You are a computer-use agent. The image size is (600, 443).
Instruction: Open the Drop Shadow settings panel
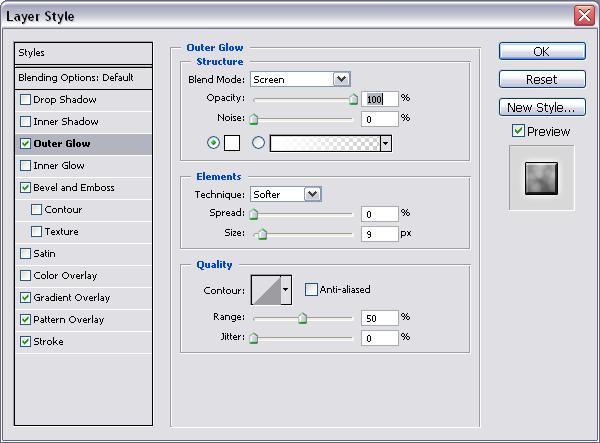pos(65,100)
